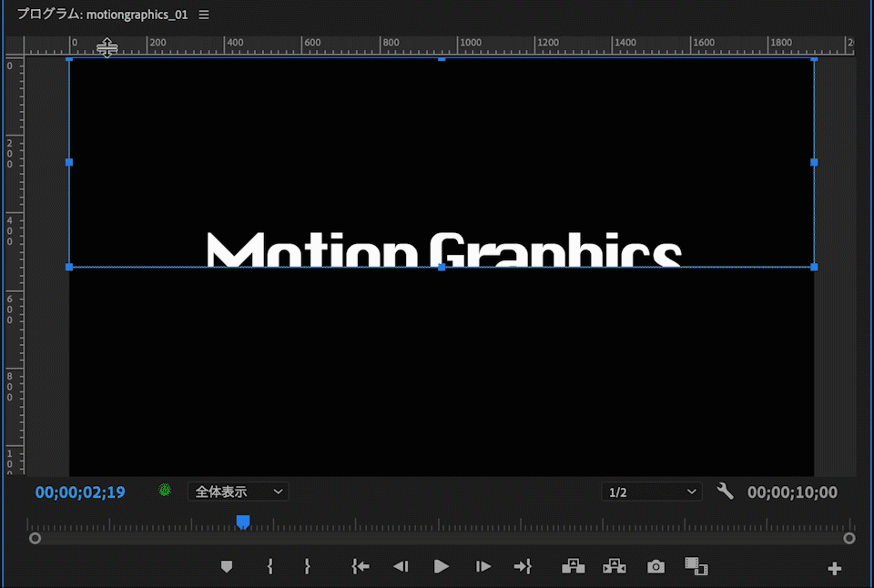This screenshot has width=874, height=588.
Task: Click the green dropped frame indicator
Action: [x=165, y=490]
